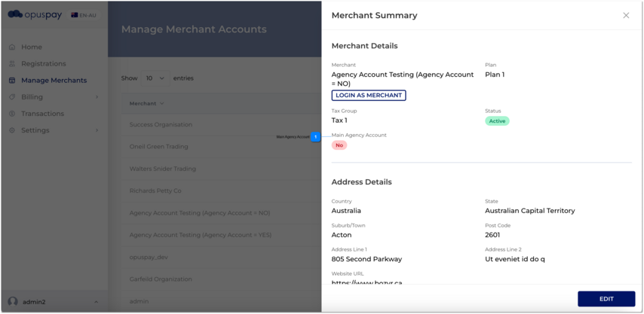Click the Acton suburb value
Image resolution: width=644 pixels, height=314 pixels.
342,235
